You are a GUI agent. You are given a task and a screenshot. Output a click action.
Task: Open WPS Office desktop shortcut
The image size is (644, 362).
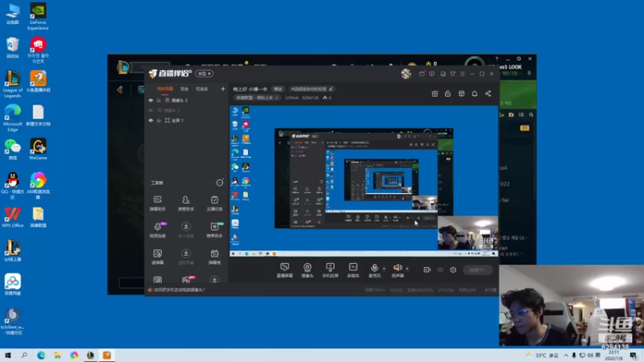click(x=12, y=216)
